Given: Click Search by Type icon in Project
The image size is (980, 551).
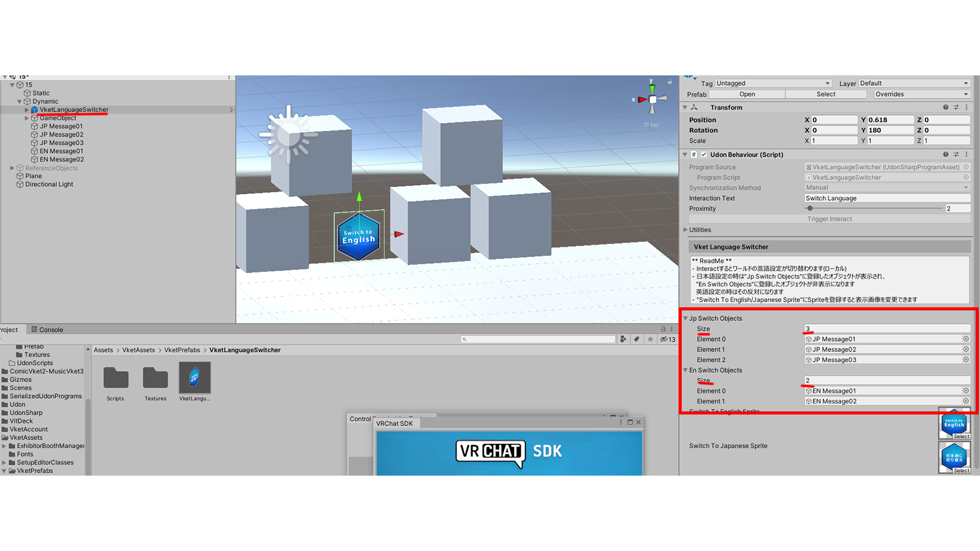Looking at the screenshot, I should (x=624, y=339).
